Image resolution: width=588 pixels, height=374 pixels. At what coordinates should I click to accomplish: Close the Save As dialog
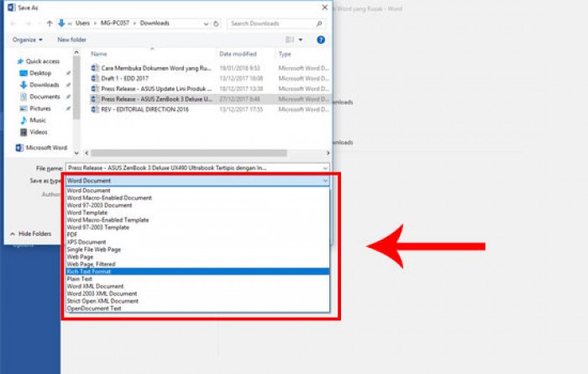325,8
